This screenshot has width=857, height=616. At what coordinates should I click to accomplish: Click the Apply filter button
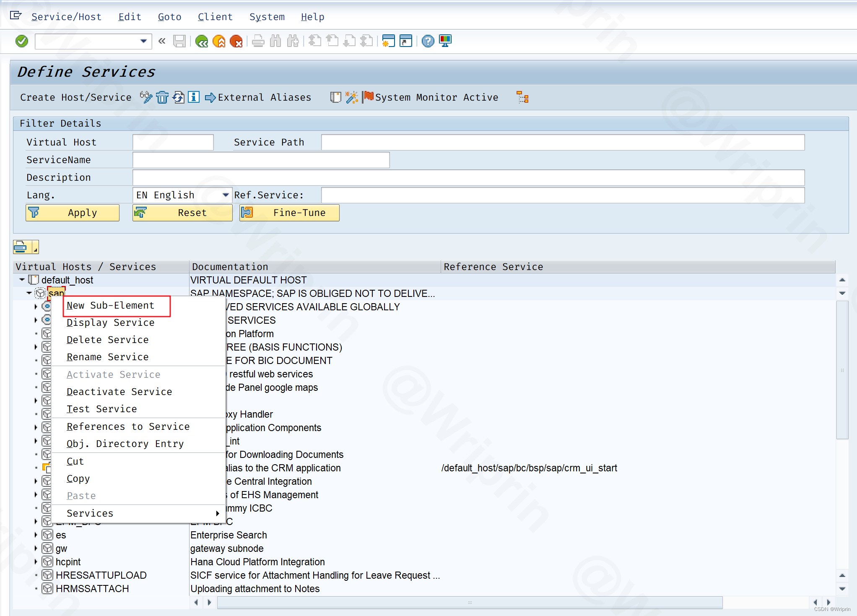point(73,213)
